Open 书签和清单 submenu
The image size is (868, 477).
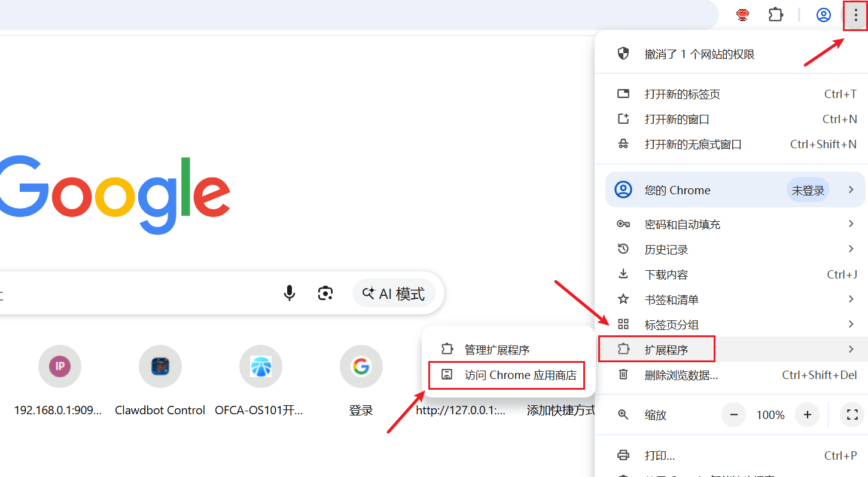[x=731, y=299]
